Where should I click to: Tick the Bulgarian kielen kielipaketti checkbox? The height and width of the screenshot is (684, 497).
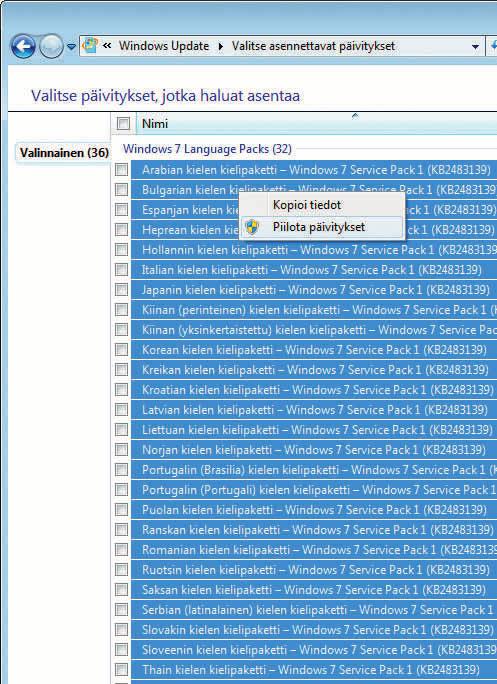(121, 190)
